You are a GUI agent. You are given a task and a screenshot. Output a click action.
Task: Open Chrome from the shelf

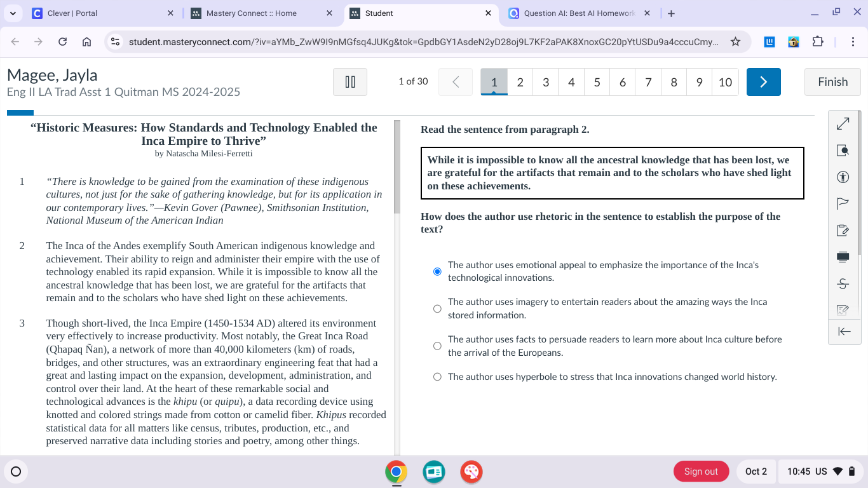point(397,471)
